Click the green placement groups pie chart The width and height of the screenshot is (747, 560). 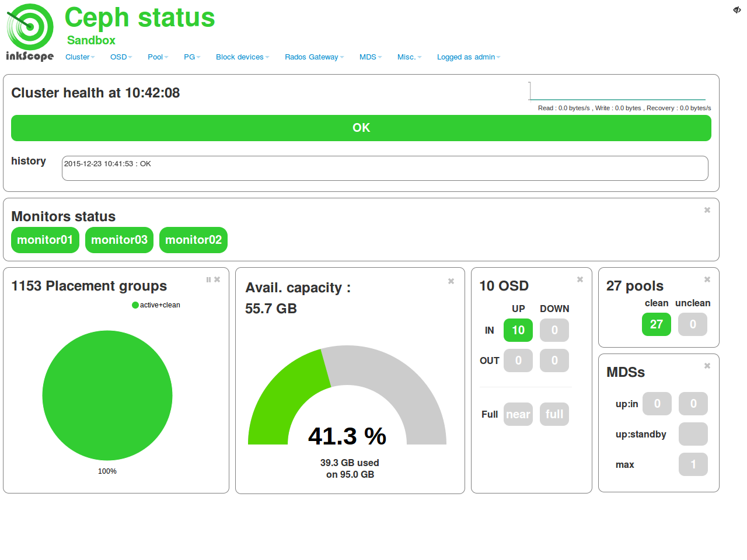[x=107, y=395]
